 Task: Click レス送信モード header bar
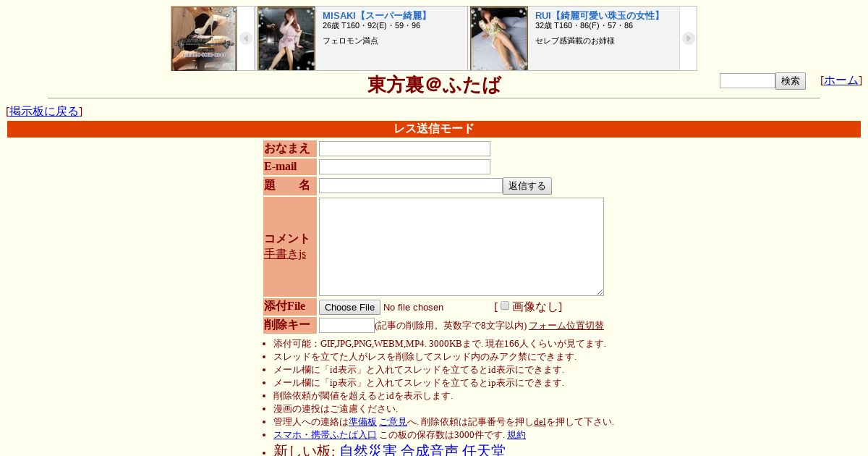click(x=434, y=129)
